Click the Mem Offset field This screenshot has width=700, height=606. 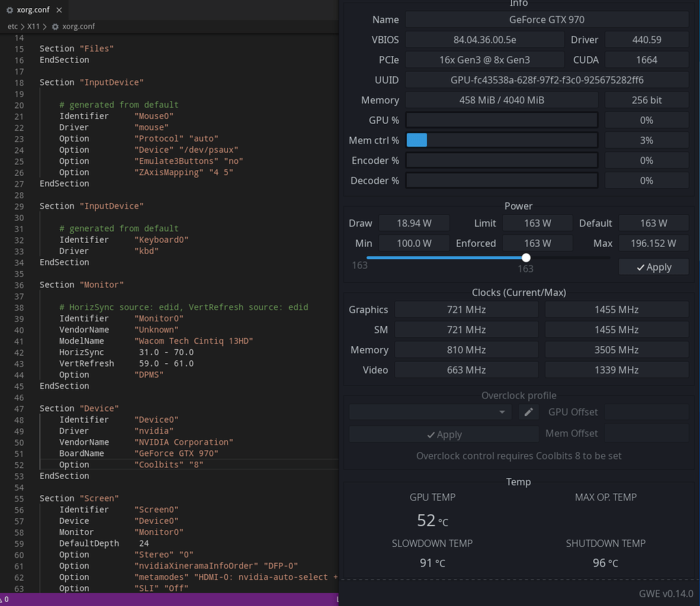[x=647, y=434]
